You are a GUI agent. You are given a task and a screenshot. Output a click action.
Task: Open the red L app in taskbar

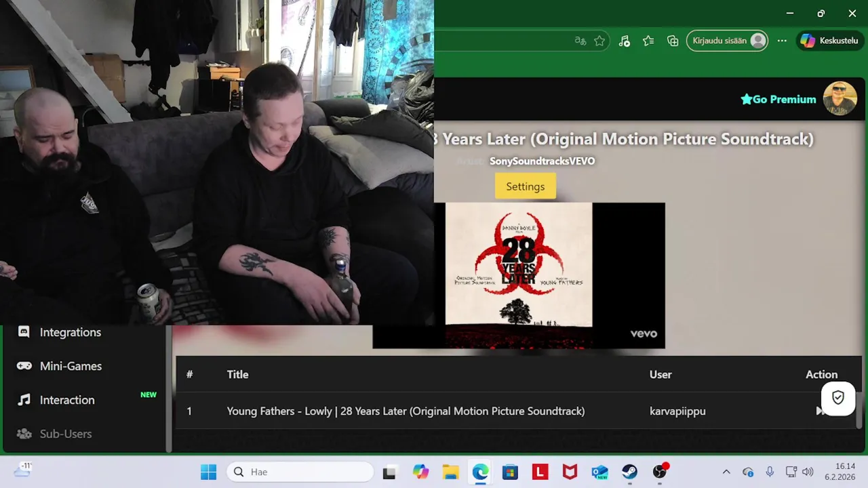click(540, 472)
